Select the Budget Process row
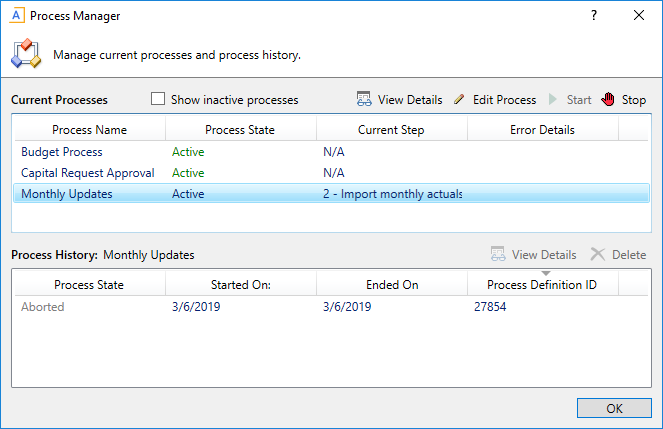 click(62, 152)
